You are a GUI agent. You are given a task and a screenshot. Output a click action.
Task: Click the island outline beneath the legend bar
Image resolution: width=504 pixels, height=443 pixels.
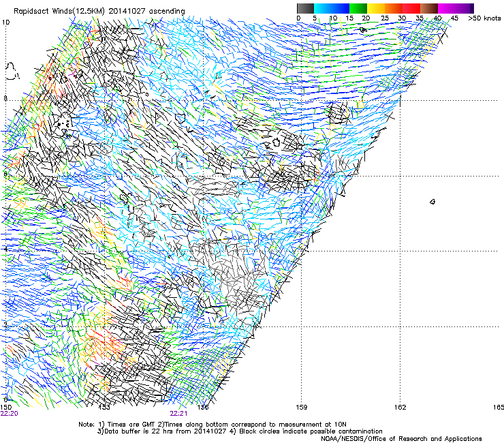363,30
